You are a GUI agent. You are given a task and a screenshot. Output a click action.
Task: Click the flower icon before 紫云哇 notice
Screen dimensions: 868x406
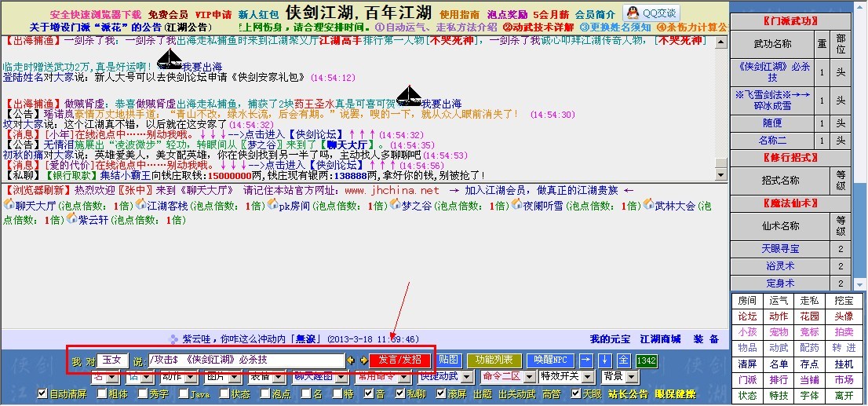[173, 339]
